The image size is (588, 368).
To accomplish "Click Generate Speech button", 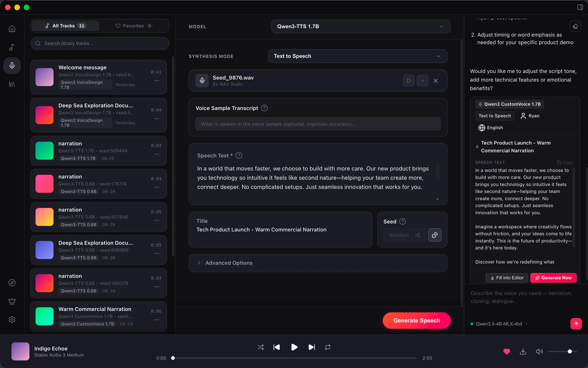I will point(416,320).
